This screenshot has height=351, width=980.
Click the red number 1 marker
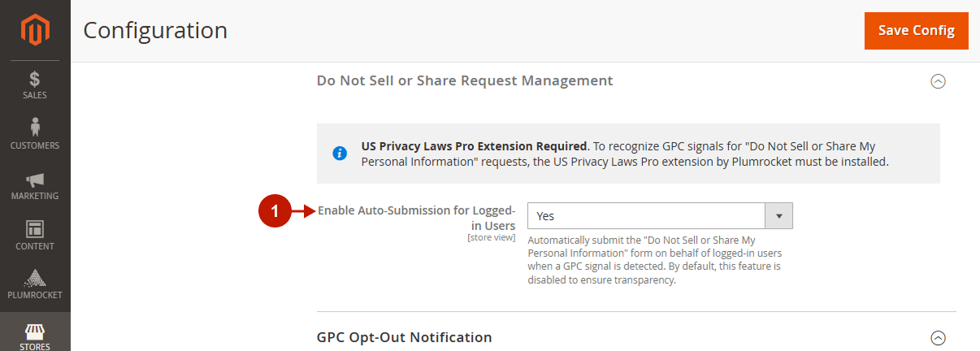tap(275, 211)
